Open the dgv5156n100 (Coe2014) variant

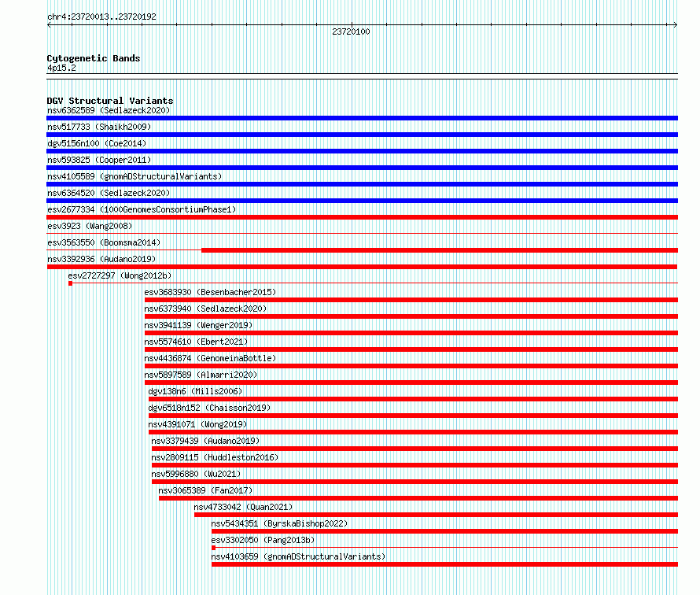pyautogui.click(x=97, y=143)
